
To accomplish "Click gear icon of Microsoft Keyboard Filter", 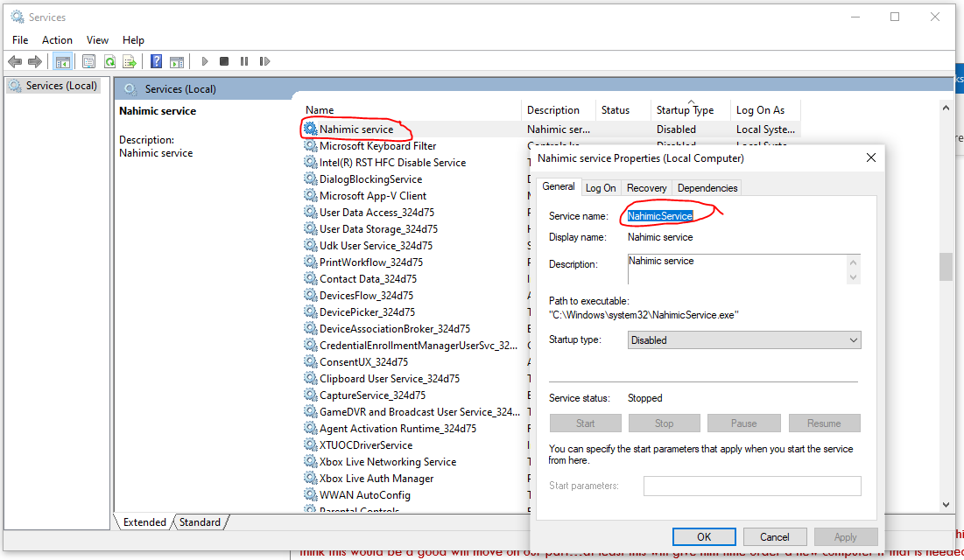I will 311,145.
